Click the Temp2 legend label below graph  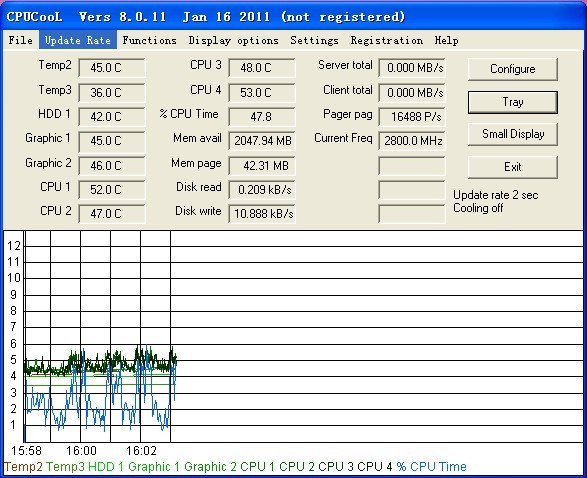tap(23, 467)
